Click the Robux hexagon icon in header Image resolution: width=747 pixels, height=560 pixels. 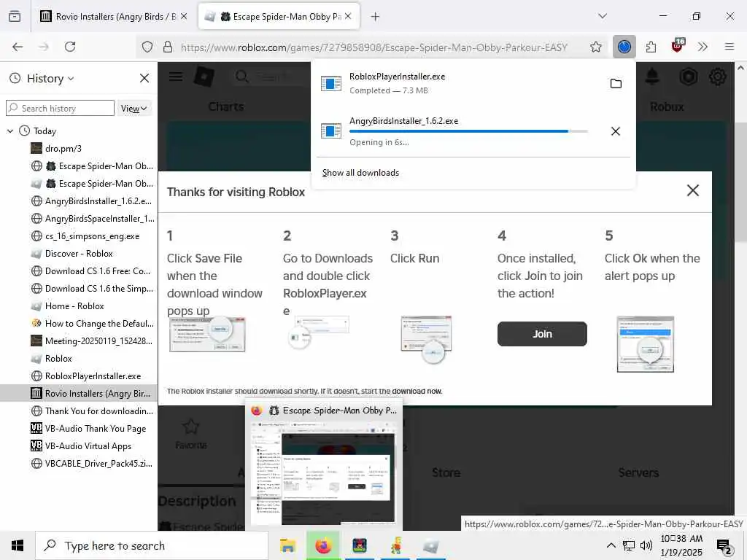pos(688,76)
